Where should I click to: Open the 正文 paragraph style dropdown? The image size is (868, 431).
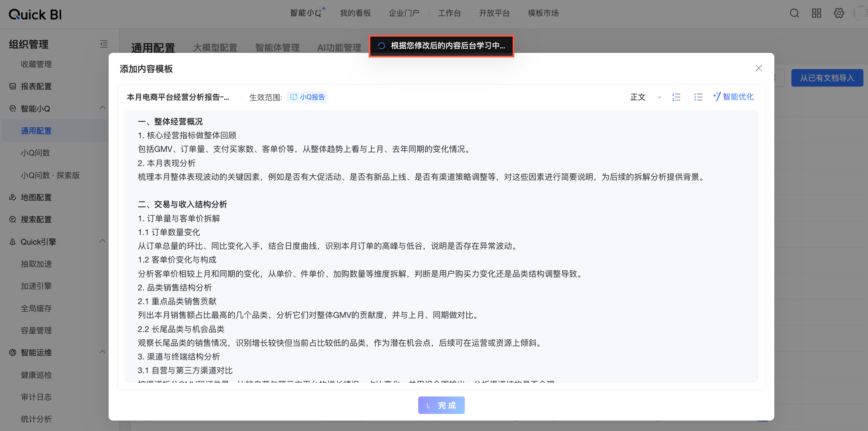(x=645, y=97)
